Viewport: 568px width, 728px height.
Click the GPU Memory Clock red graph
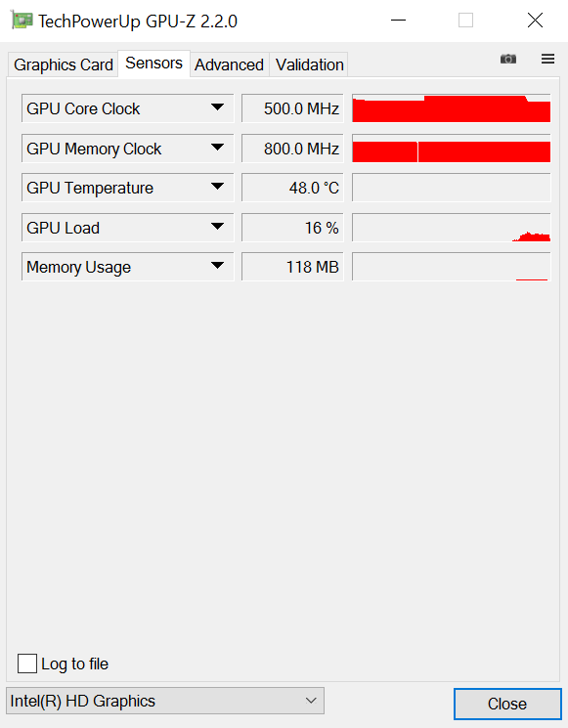click(452, 149)
